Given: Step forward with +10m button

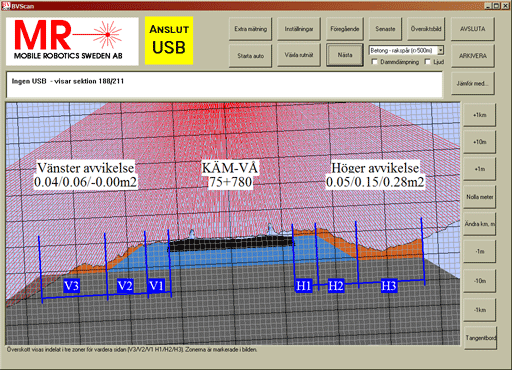Looking at the screenshot, I should (x=479, y=142).
